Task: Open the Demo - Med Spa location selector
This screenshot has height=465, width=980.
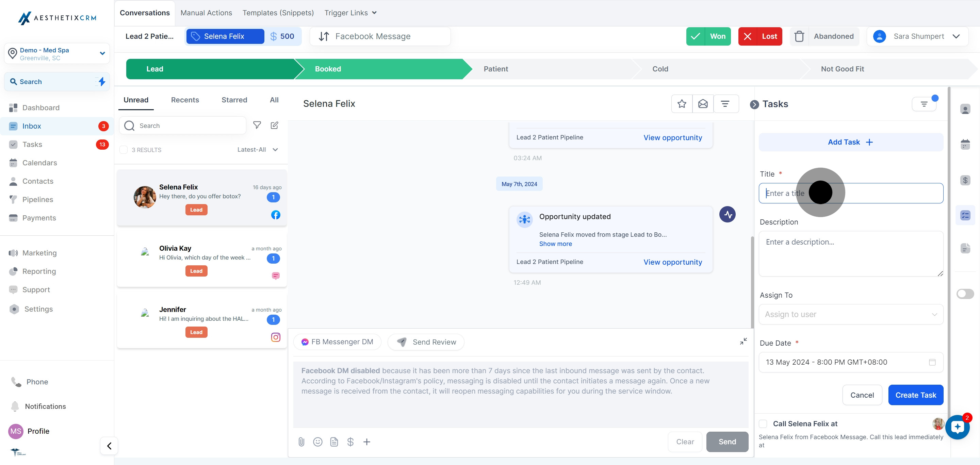Action: [x=57, y=54]
